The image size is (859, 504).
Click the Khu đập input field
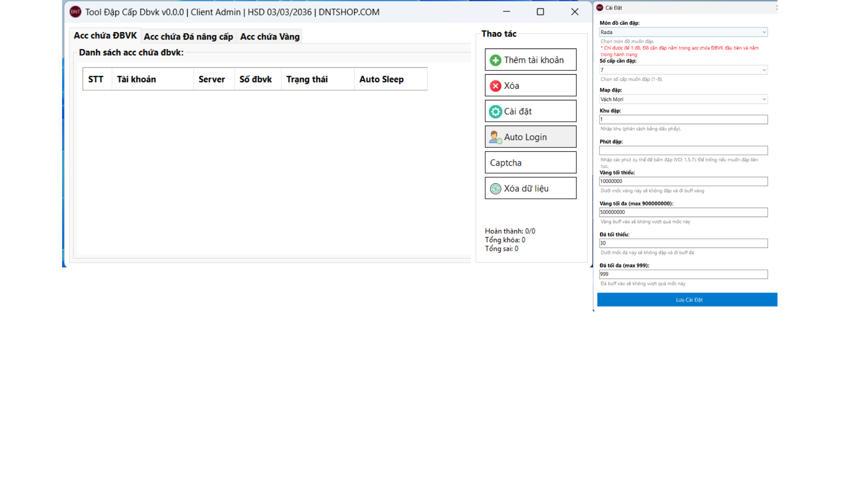pos(683,119)
